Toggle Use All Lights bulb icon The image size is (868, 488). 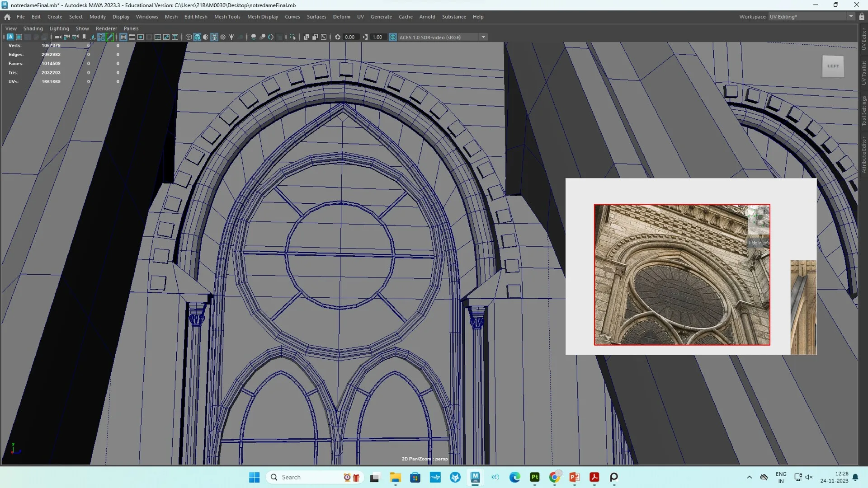coord(231,37)
